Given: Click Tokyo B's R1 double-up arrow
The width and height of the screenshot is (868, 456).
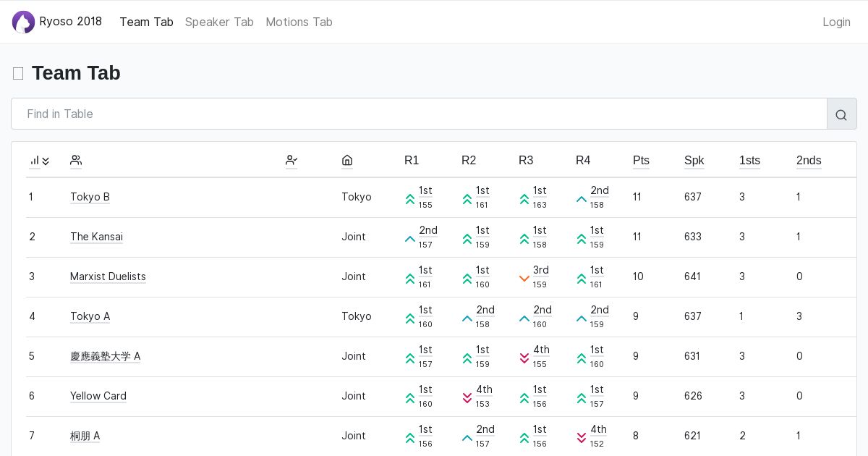Looking at the screenshot, I should [410, 199].
